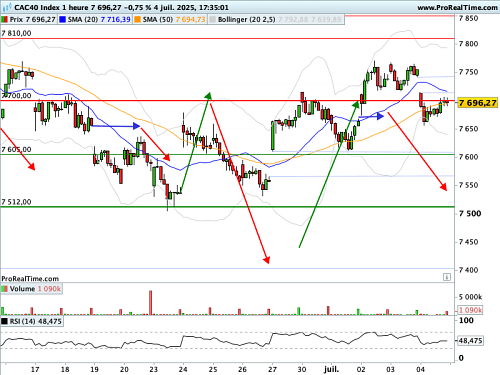
Task: Select date 04 on the time axis
Action: pos(420,369)
